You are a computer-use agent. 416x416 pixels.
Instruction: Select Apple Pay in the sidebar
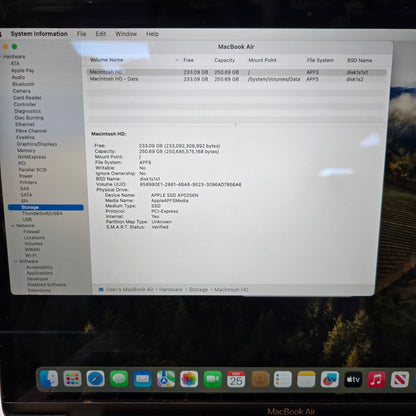23,70
